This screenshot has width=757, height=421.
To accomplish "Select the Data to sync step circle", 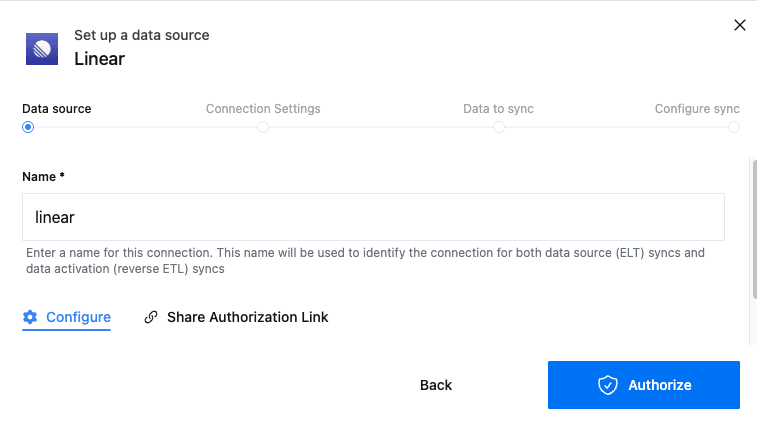I will tap(499, 127).
